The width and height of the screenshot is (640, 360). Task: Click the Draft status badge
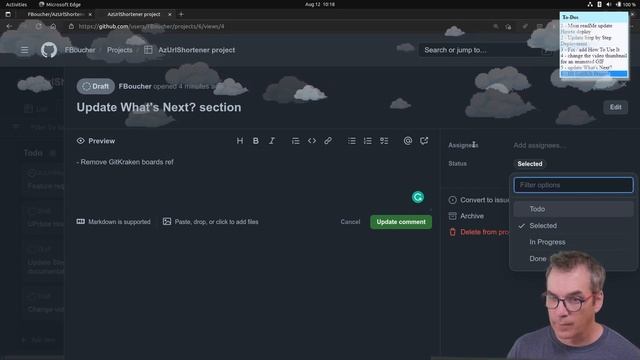[x=96, y=87]
